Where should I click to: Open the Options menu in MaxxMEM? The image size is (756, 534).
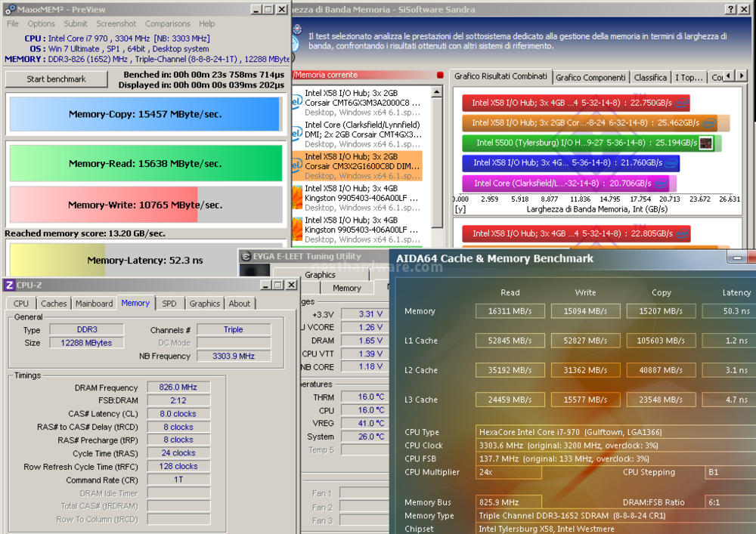click(41, 23)
